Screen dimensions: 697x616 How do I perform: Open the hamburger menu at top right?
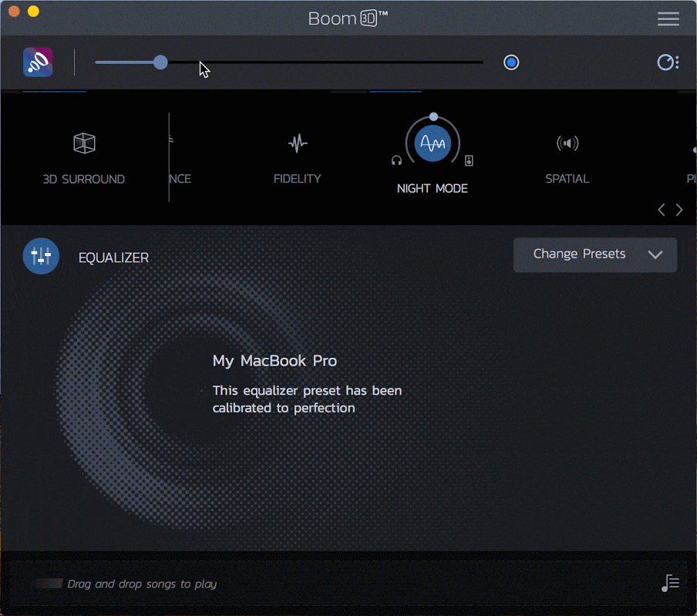click(668, 19)
